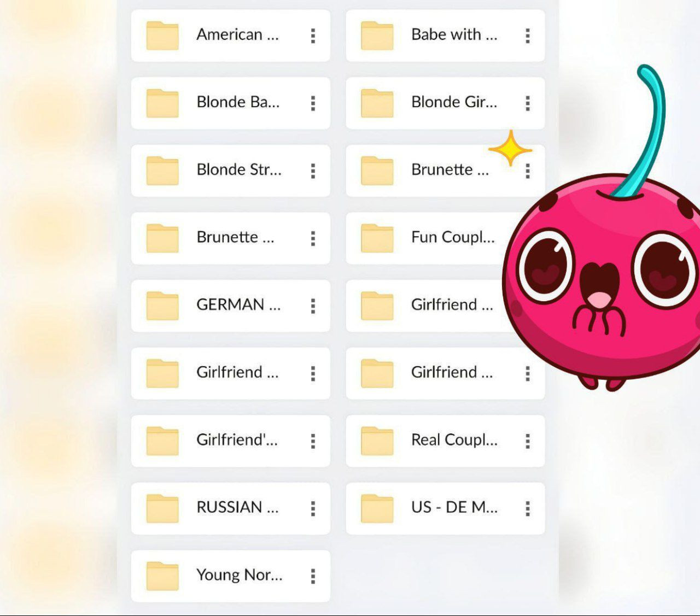Open the Young Nor... folder

pyautogui.click(x=239, y=576)
